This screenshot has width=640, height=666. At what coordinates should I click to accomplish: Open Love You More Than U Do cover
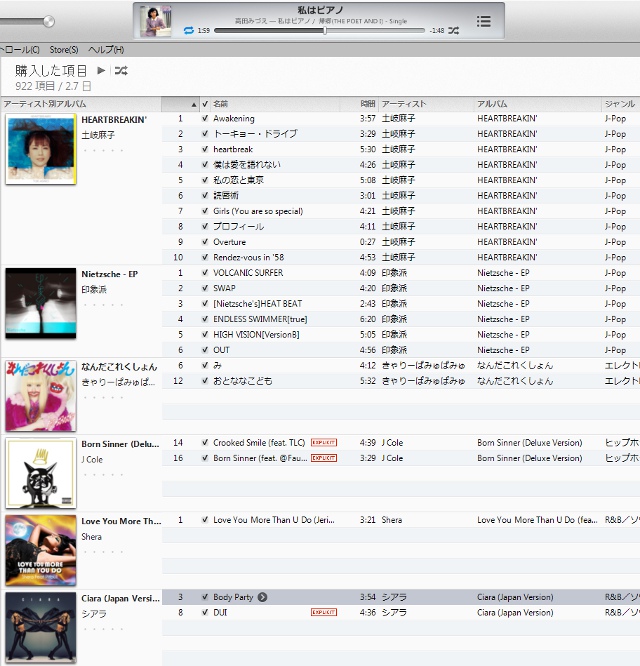click(41, 550)
